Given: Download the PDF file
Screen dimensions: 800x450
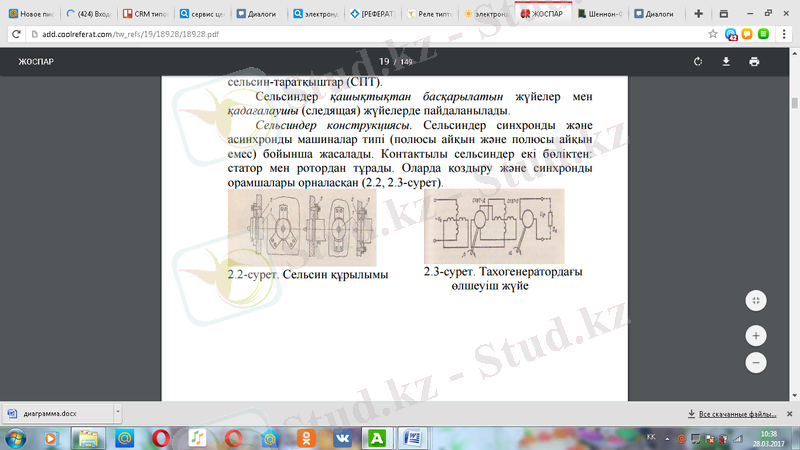Looking at the screenshot, I should coord(727,62).
